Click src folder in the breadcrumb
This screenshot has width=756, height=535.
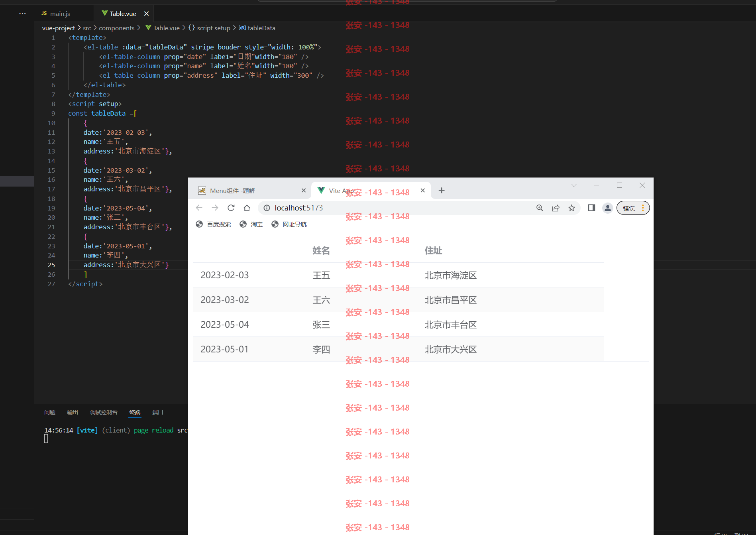point(87,28)
